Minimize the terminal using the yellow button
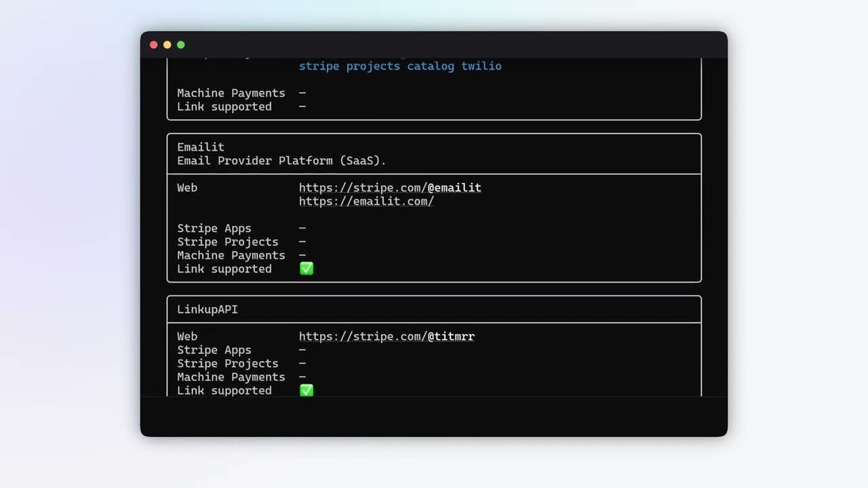Screen dimensions: 868x488 coord(167,45)
